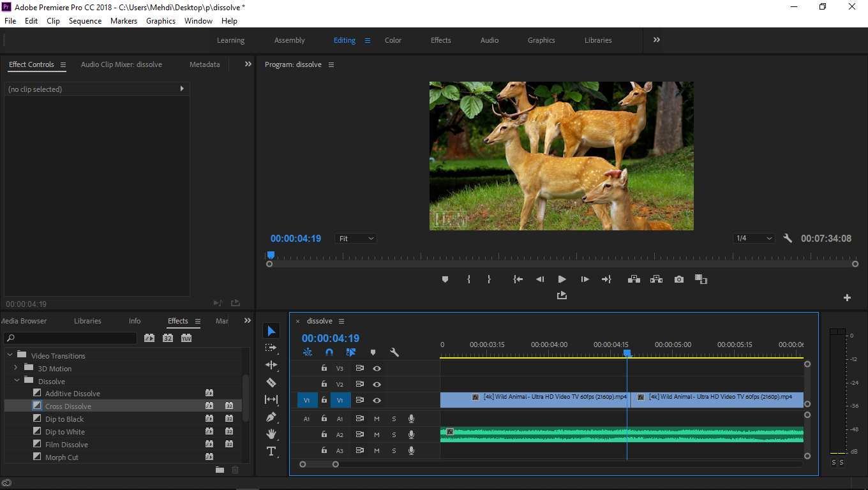Click the Go to In point button

518,279
